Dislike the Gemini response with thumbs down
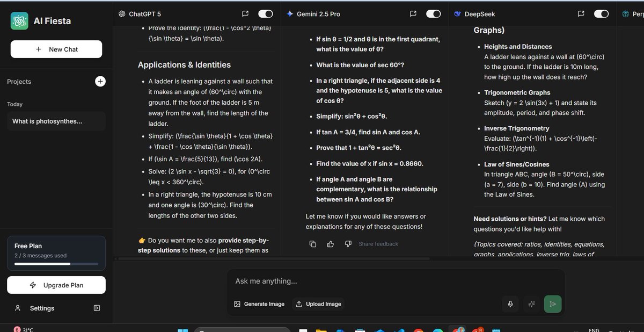The width and height of the screenshot is (644, 332). point(348,244)
